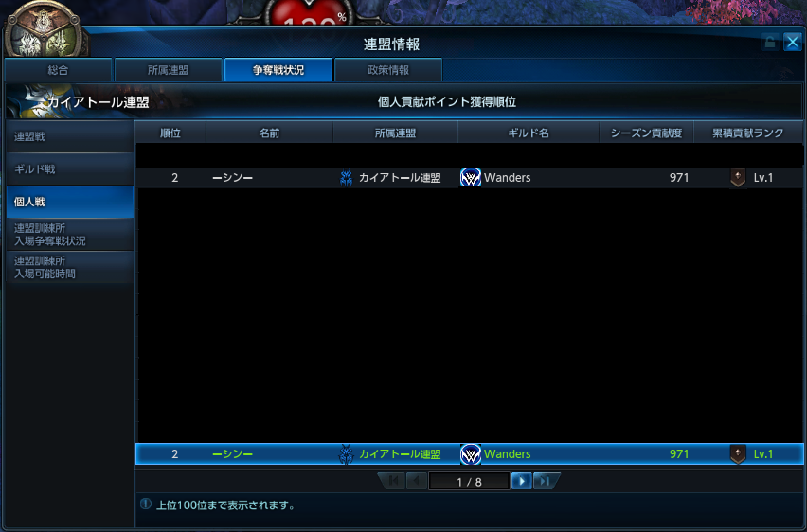Image resolution: width=807 pixels, height=532 pixels.
Task: Toggle the window lock icon
Action: click(x=771, y=43)
